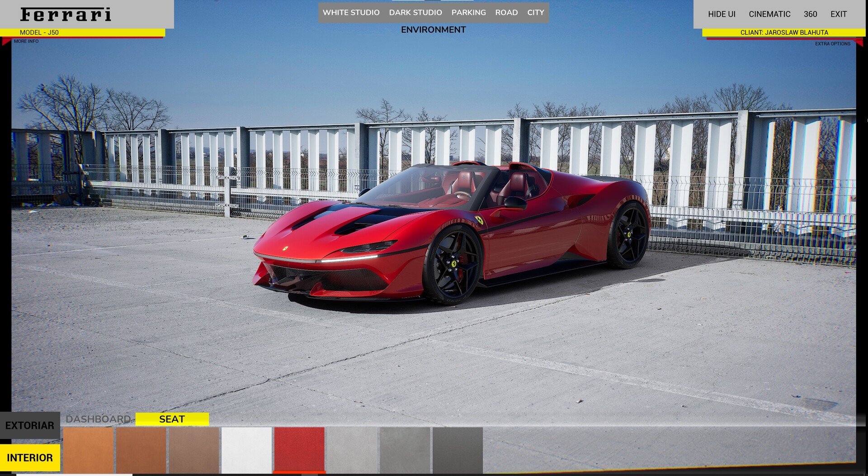Click the Ferrari logo
Image resolution: width=868 pixels, height=476 pixels.
(x=66, y=14)
